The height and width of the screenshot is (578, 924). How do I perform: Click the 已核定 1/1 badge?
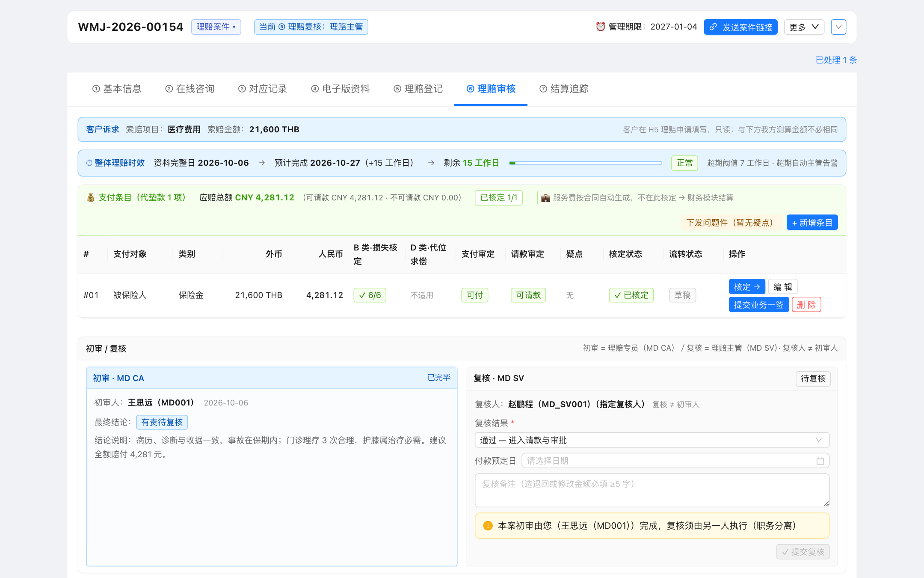coord(499,197)
